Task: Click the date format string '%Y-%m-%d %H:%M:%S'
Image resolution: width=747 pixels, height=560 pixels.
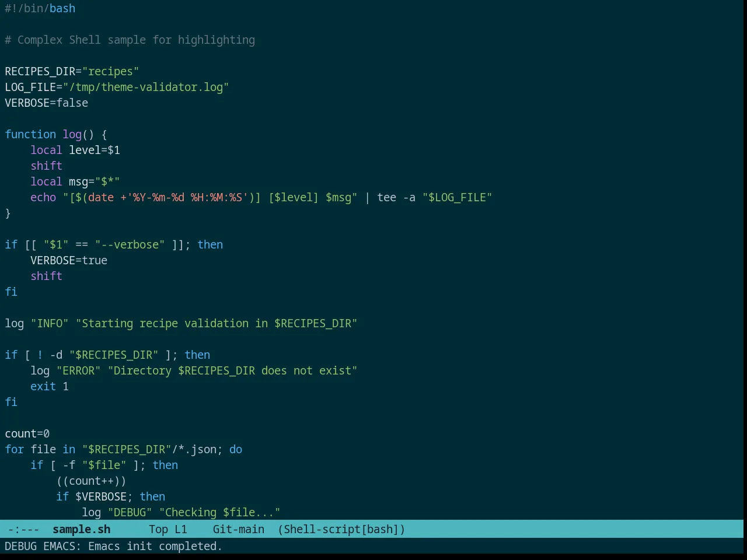Action: click(x=187, y=197)
